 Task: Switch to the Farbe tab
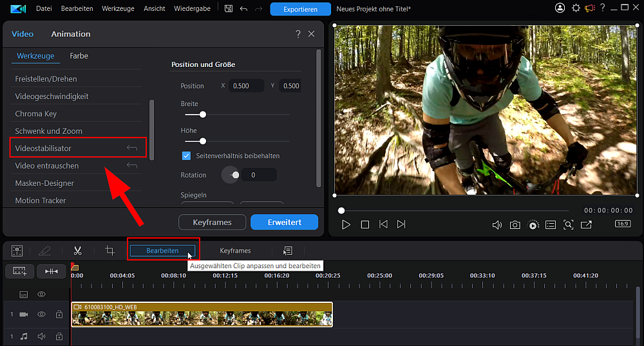[x=79, y=56]
